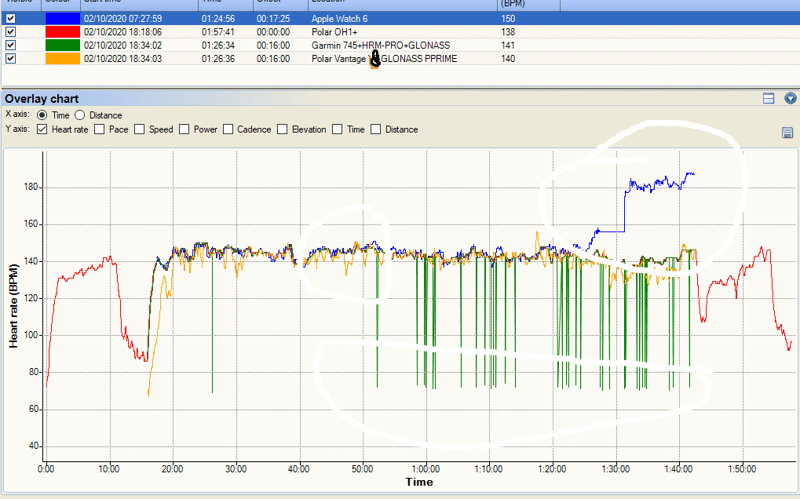Click the average BPM value 138
The height and width of the screenshot is (499, 800).
(x=508, y=32)
